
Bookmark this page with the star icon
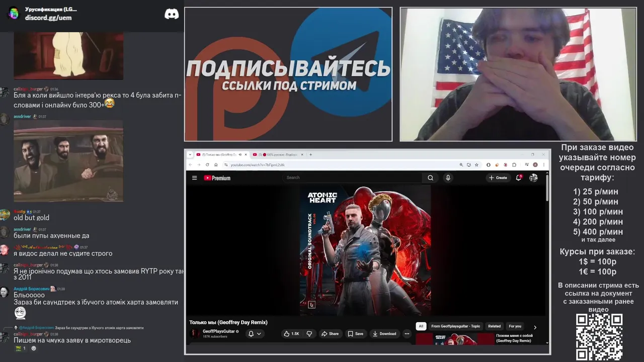[476, 165]
